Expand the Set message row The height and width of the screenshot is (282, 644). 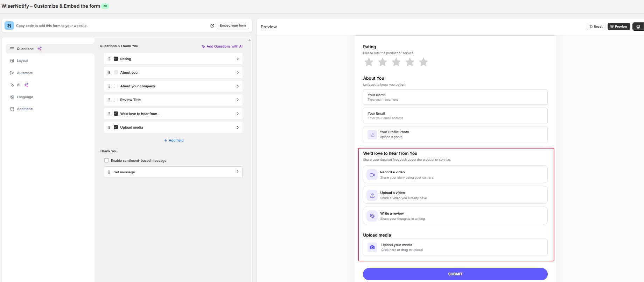coord(237,172)
